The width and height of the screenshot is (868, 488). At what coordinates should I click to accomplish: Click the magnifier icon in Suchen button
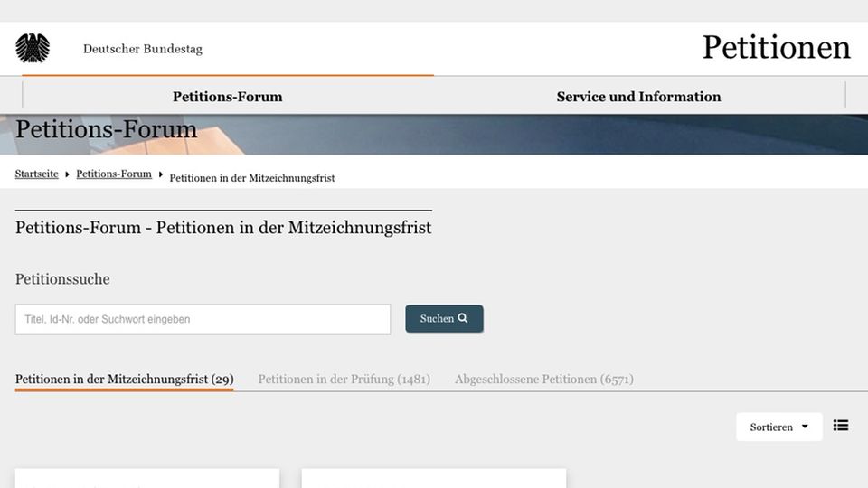[x=463, y=318]
